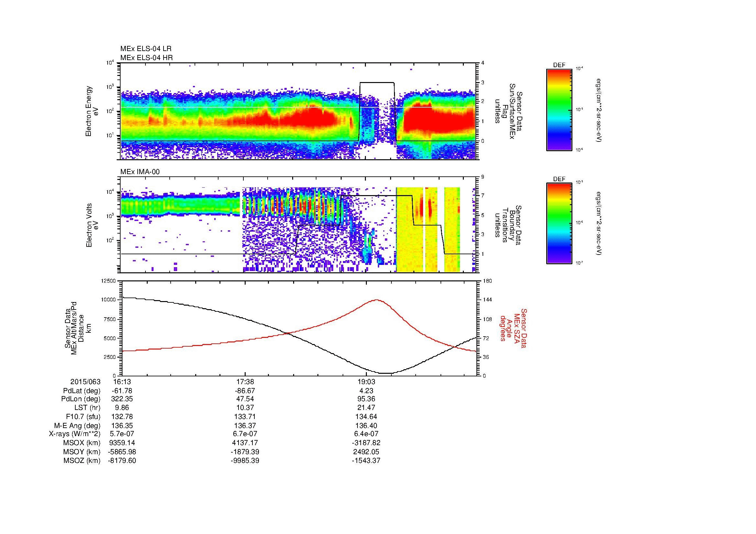The image size is (756, 534).
Task: Click the X-rays value 5.7e-07
Action: [x=122, y=434]
